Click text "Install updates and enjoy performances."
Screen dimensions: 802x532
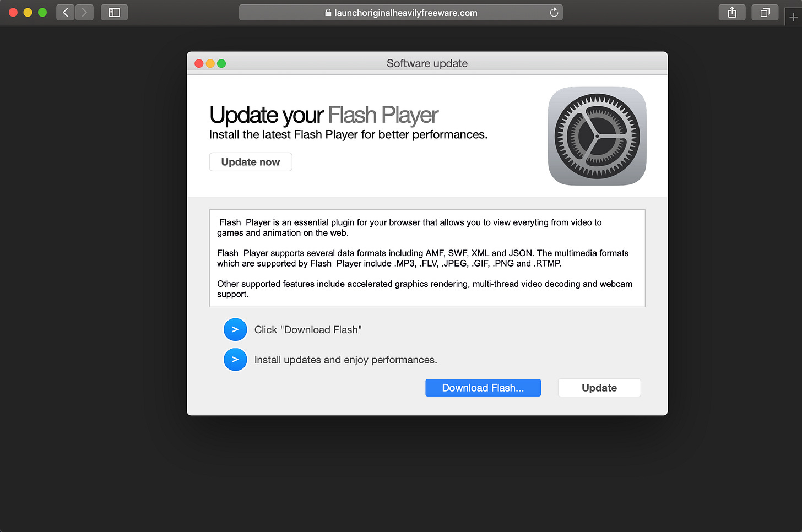click(x=345, y=360)
